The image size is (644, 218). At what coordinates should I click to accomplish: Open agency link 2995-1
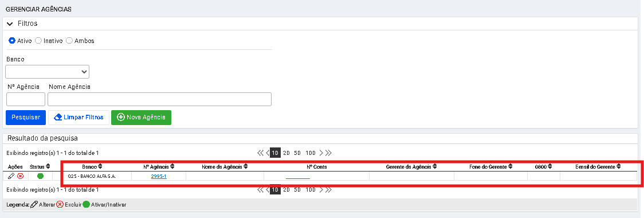point(159,176)
